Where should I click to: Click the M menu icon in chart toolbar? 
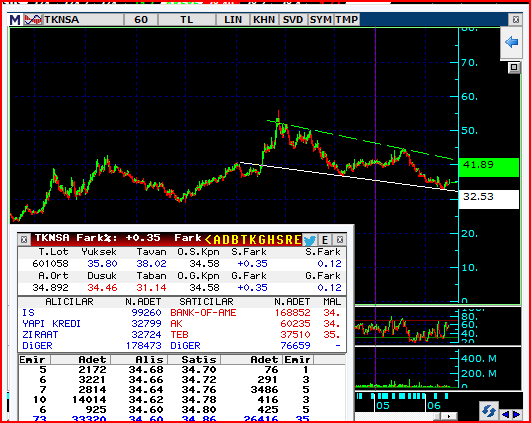tap(15, 20)
